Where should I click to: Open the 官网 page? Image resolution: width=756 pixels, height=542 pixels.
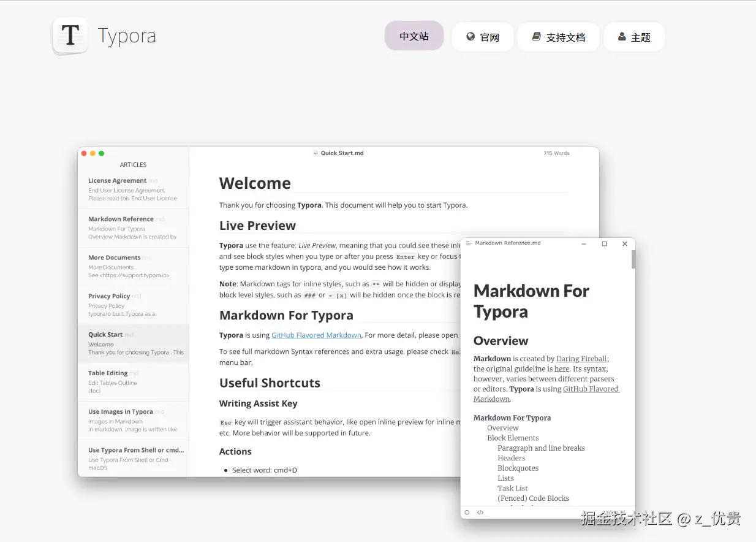(x=483, y=37)
